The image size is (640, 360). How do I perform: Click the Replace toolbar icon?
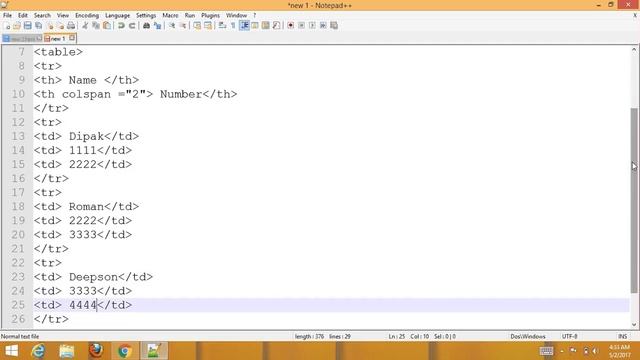pyautogui.click(x=157, y=26)
